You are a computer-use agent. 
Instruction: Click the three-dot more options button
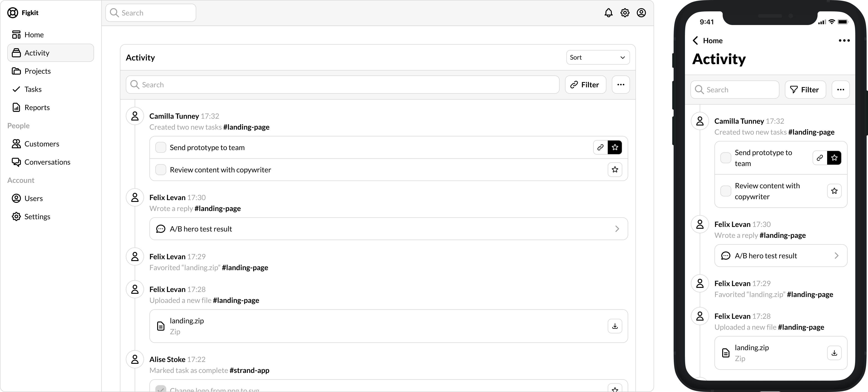[x=621, y=84]
